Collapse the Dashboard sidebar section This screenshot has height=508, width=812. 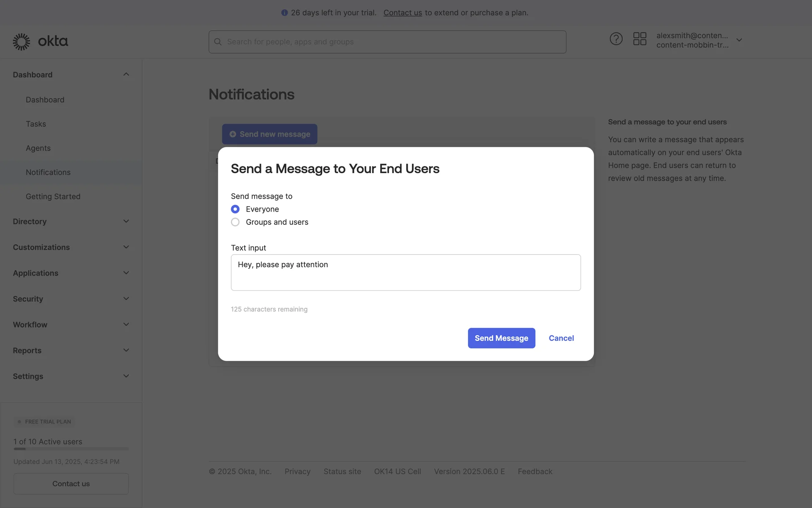coord(126,75)
